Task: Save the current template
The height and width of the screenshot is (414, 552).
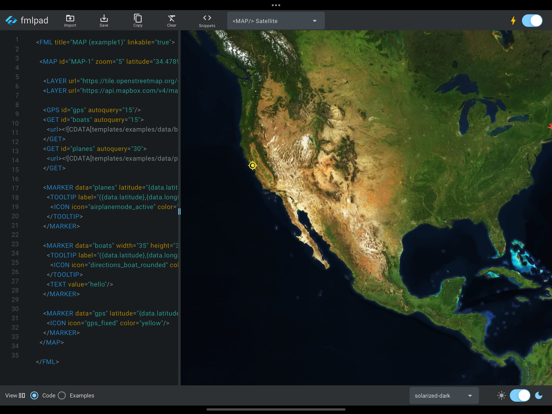Action: (104, 20)
